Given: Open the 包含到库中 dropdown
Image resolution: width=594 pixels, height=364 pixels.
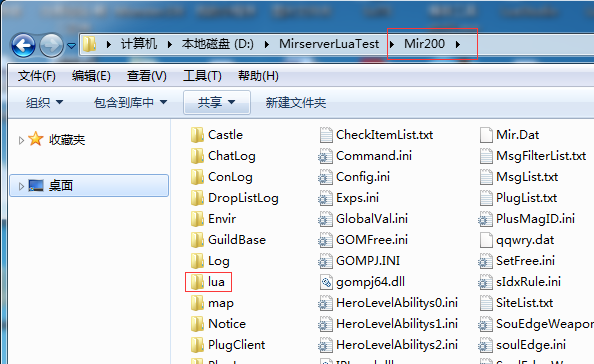Looking at the screenshot, I should [130, 102].
